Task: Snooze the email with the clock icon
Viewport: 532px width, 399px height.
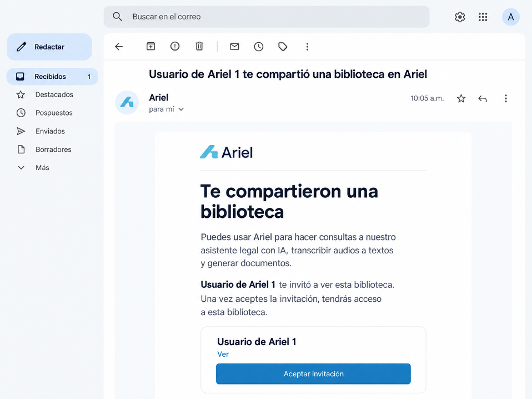Action: (259, 47)
